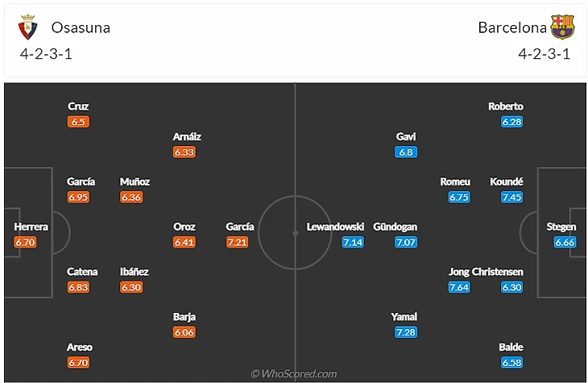Screen dimensions: 588x383
Task: Click Yamal's 7.28 rating badge
Action: click(405, 332)
